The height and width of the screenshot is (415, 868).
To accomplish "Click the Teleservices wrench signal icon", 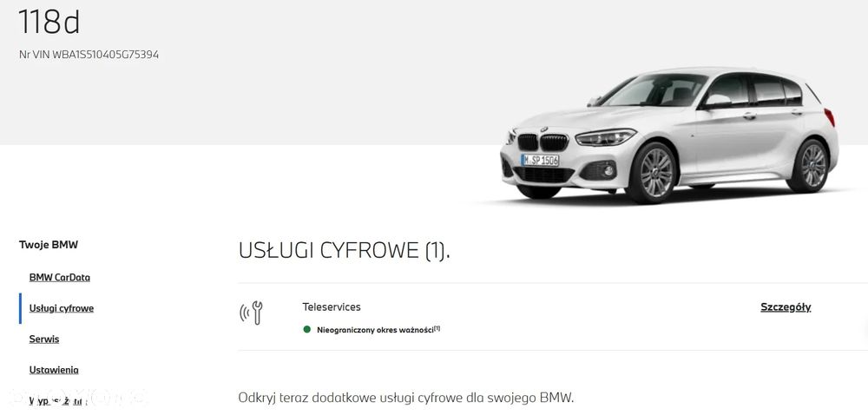I will (251, 313).
